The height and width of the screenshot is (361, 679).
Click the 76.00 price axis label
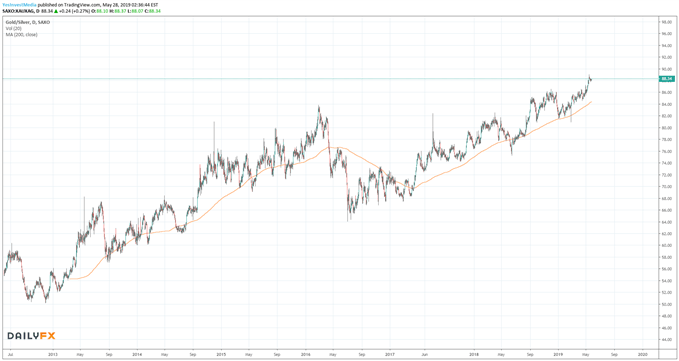(666, 151)
